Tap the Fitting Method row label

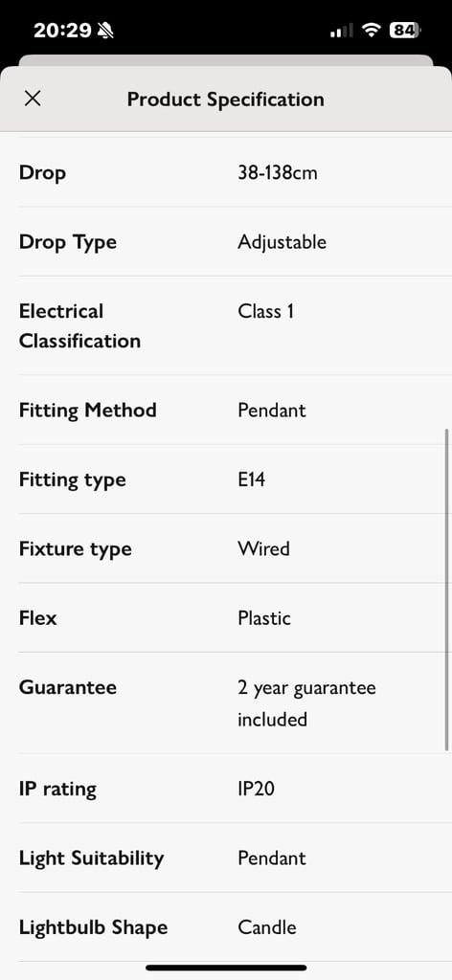tap(87, 410)
